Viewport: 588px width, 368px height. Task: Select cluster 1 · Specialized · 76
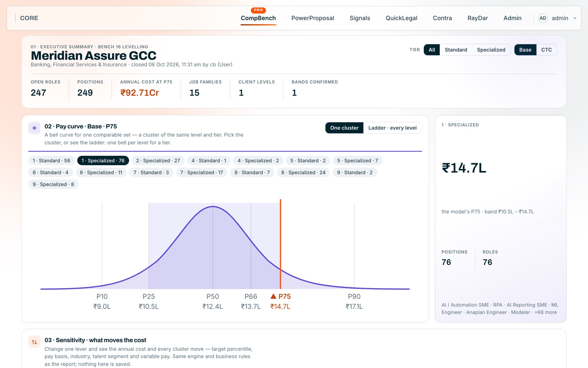(103, 160)
